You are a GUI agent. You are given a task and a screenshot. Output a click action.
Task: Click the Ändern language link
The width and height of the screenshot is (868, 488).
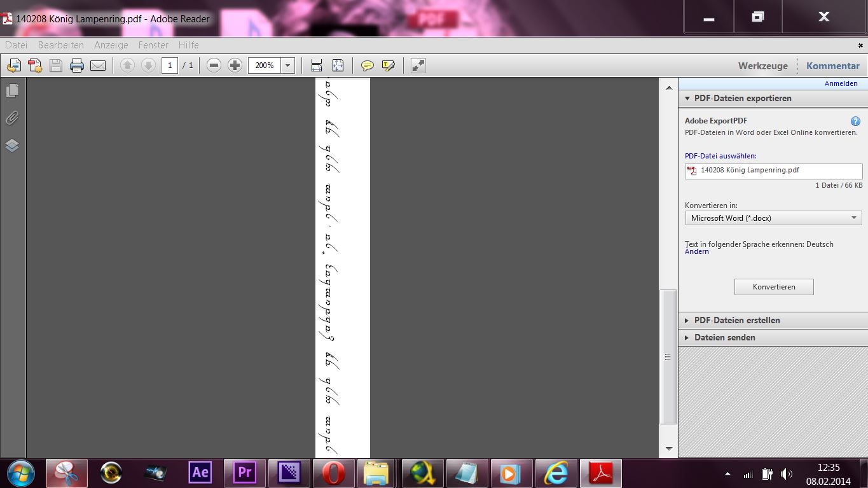click(697, 251)
